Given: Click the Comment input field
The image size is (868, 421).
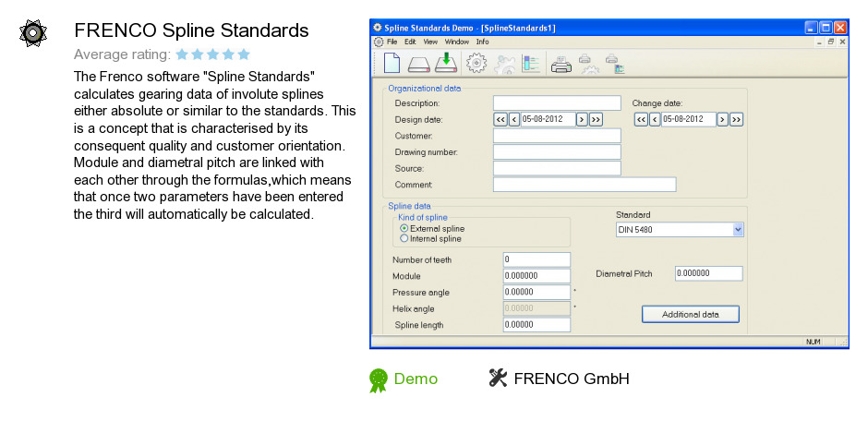Looking at the screenshot, I should (585, 185).
